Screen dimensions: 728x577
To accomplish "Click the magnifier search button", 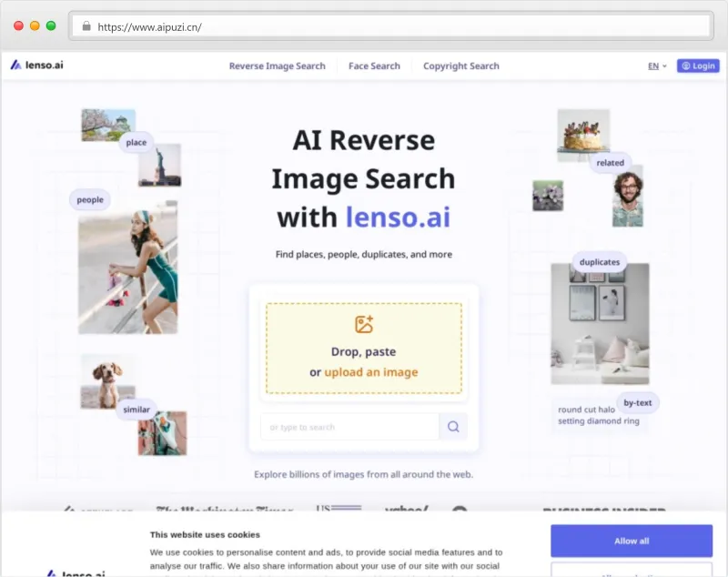I will pyautogui.click(x=453, y=427).
